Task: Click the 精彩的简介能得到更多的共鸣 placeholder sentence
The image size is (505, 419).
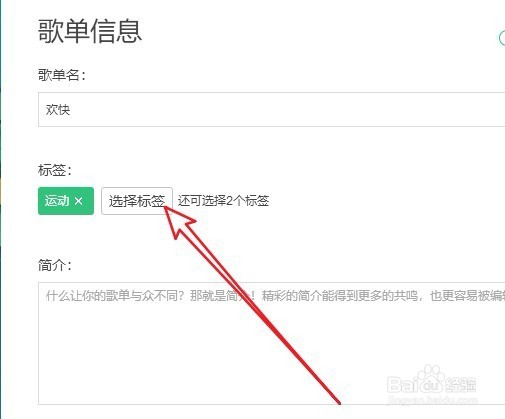Action: point(340,296)
